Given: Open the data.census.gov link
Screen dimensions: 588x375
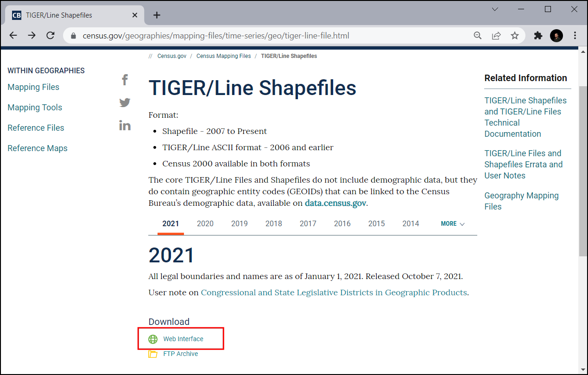Looking at the screenshot, I should point(335,203).
